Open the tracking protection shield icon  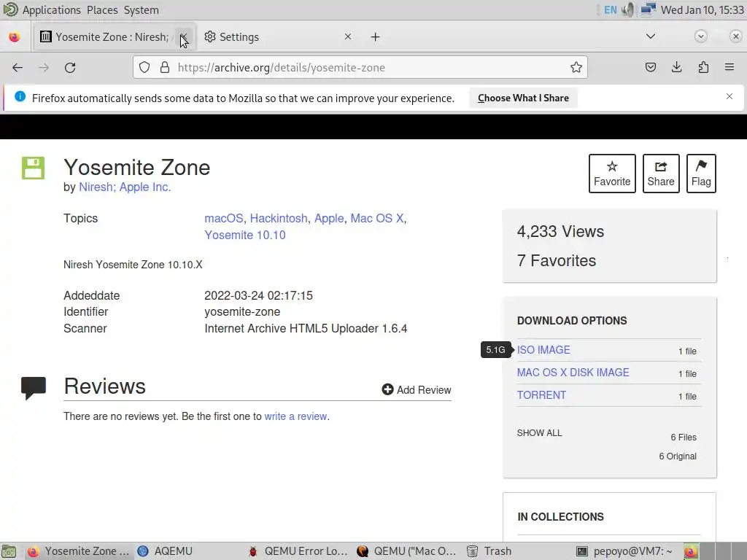(144, 68)
